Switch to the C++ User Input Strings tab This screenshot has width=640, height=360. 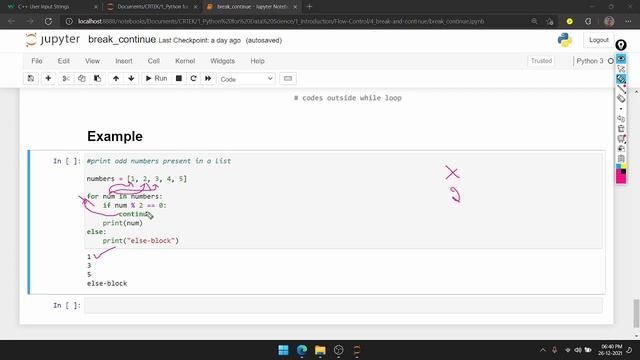click(52, 7)
